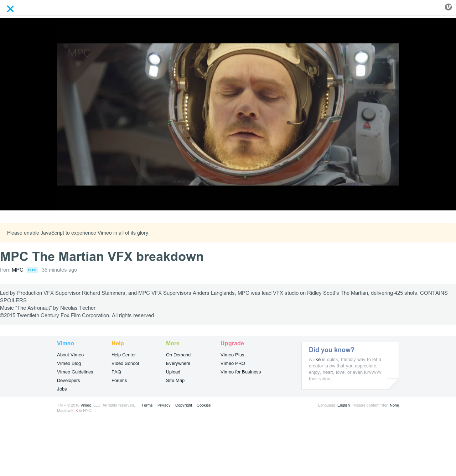This screenshot has height=476, width=456.
Task: Click the PLUS badge next to MPC
Action: (32, 270)
